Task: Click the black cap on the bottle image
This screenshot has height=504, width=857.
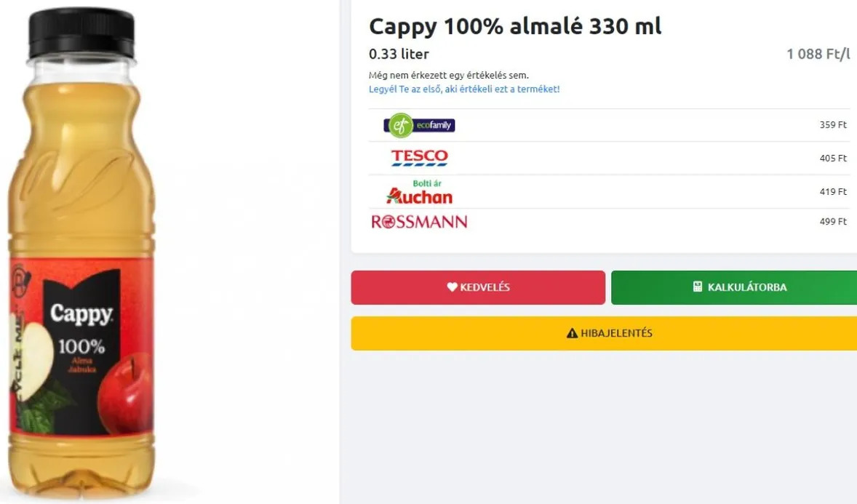Action: (81, 33)
